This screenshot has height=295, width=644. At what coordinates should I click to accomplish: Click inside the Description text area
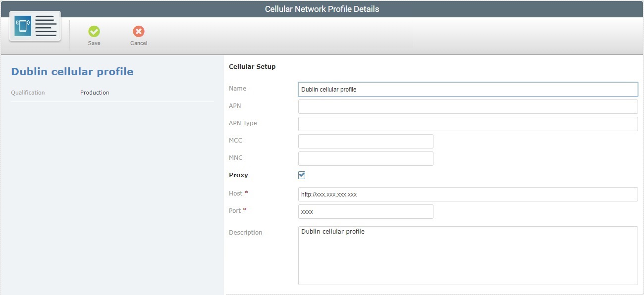tap(468, 255)
